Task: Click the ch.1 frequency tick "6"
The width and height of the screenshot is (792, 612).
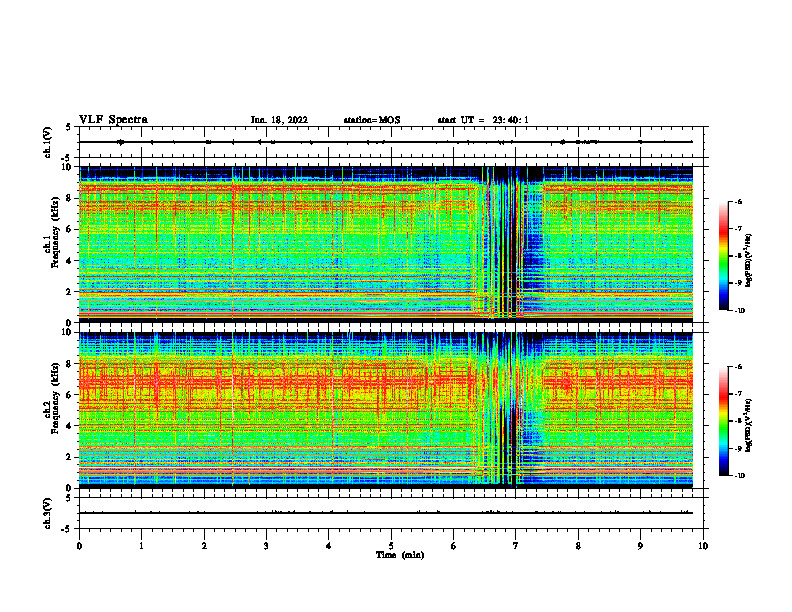Action: [70, 229]
